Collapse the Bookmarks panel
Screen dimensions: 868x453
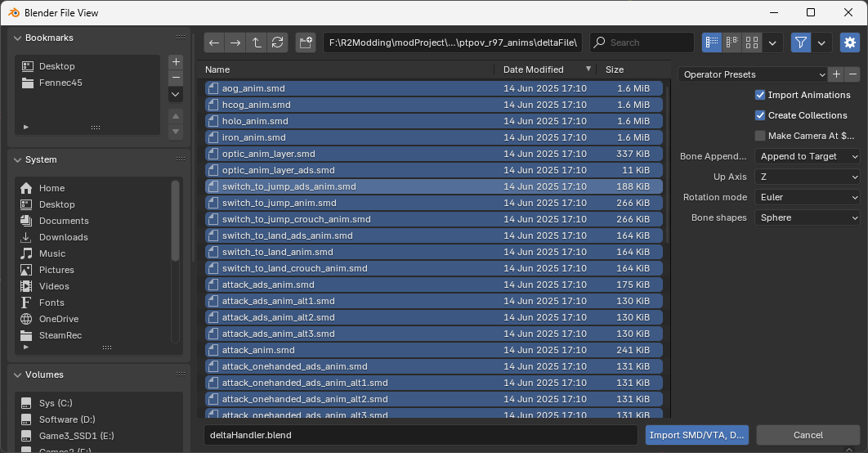point(19,38)
